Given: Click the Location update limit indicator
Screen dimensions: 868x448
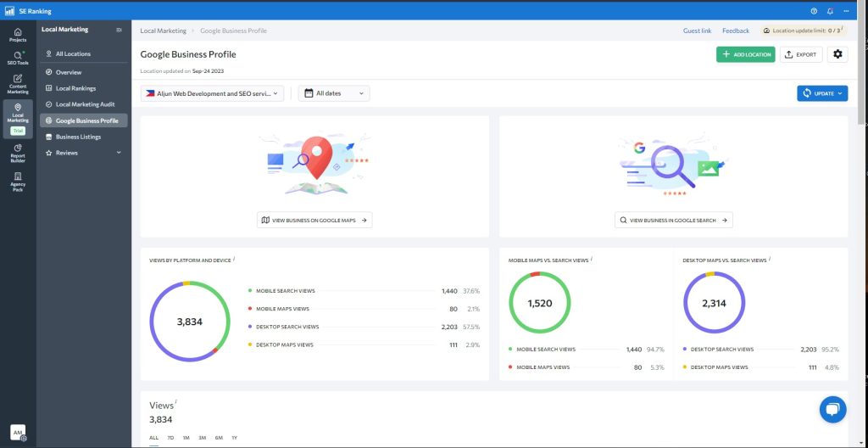Looking at the screenshot, I should click(x=804, y=31).
